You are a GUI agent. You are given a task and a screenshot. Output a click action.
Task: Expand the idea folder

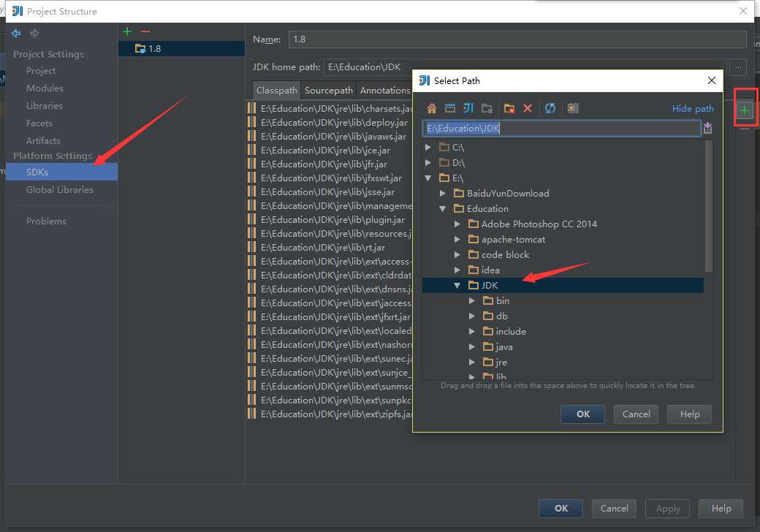(x=457, y=270)
